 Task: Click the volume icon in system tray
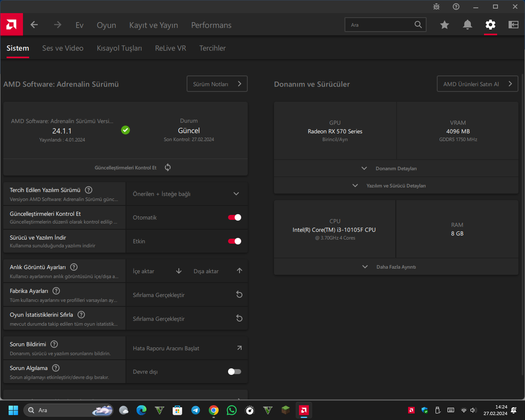(473, 410)
